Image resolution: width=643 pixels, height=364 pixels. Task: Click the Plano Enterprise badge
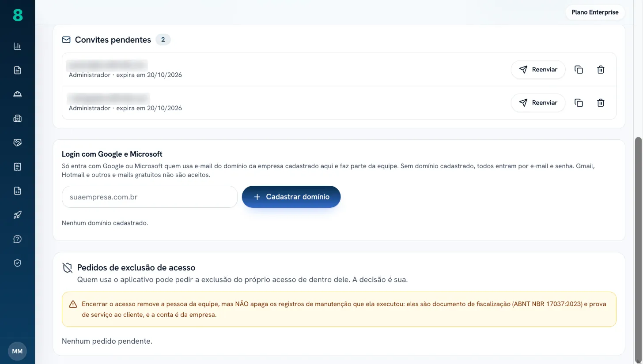coord(595,12)
